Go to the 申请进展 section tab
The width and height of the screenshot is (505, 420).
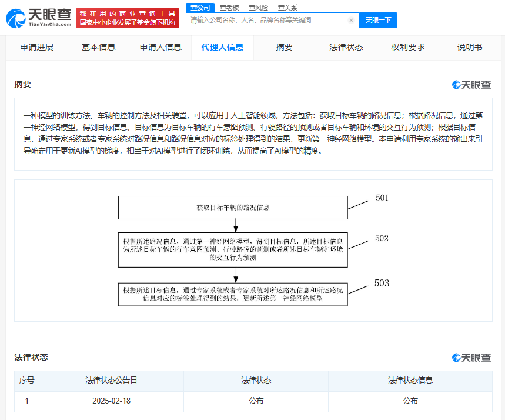point(37,47)
